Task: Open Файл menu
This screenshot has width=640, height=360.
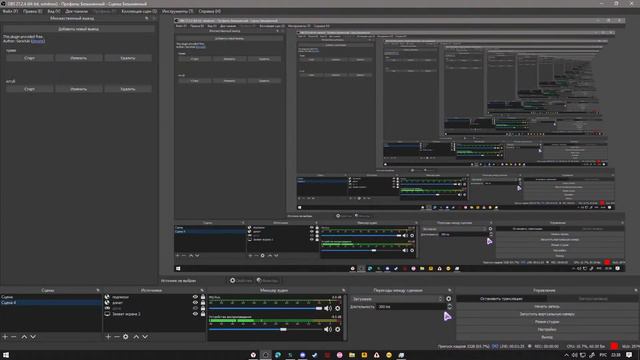Action: pyautogui.click(x=10, y=11)
